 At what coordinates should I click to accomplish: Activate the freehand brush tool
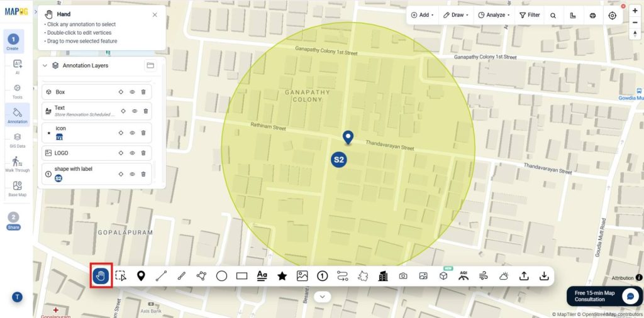181,276
